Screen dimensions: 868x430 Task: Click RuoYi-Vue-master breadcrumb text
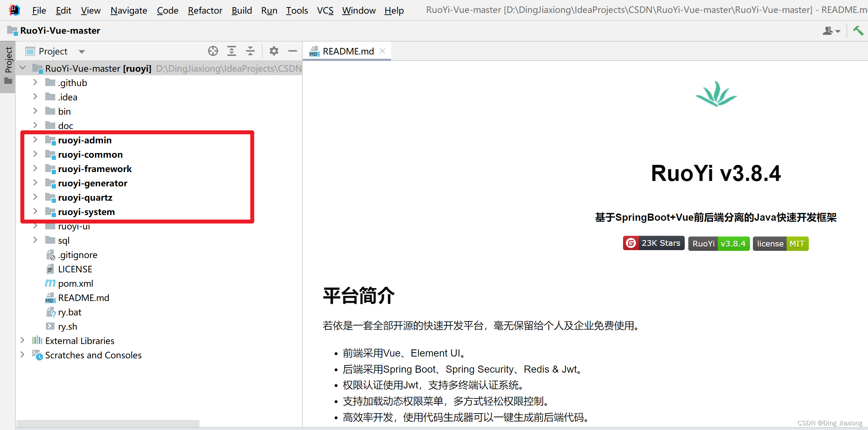[x=60, y=30]
